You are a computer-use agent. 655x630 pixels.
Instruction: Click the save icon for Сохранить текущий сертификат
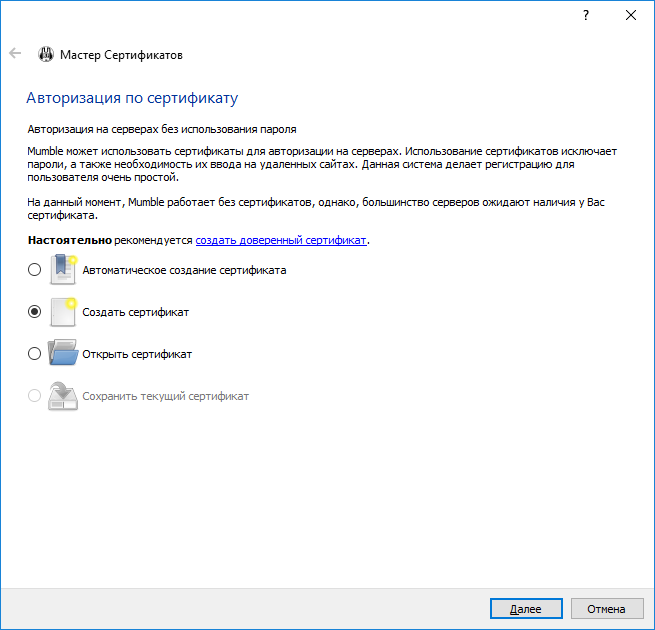(x=63, y=396)
